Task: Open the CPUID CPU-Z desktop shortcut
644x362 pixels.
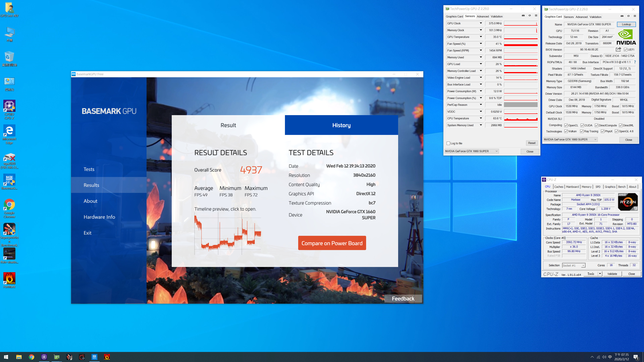Action: [9, 110]
